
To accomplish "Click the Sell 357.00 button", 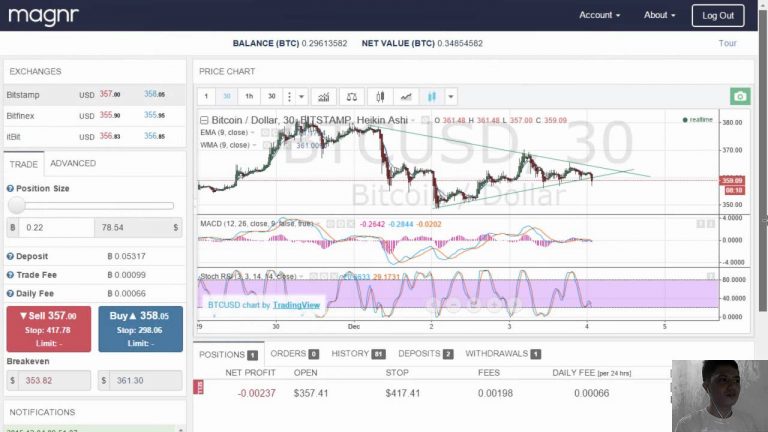I will pyautogui.click(x=48, y=329).
